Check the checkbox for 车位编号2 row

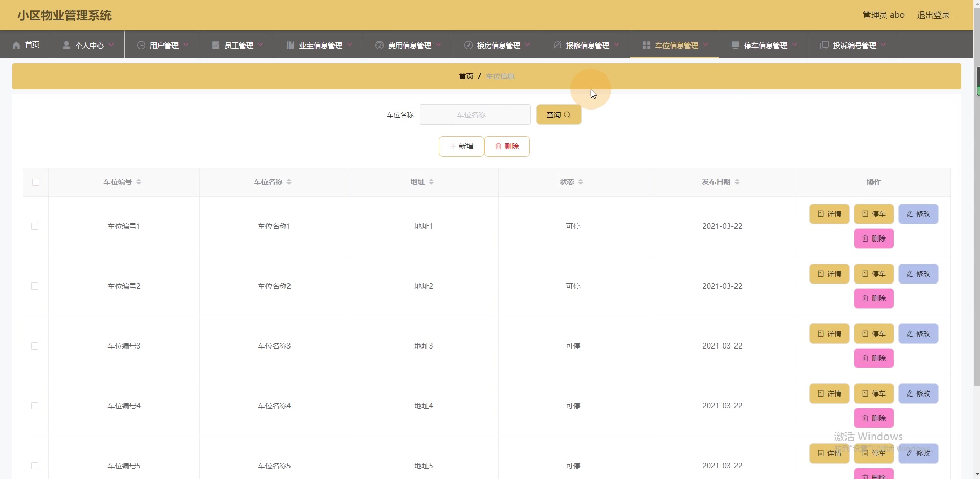pos(35,286)
